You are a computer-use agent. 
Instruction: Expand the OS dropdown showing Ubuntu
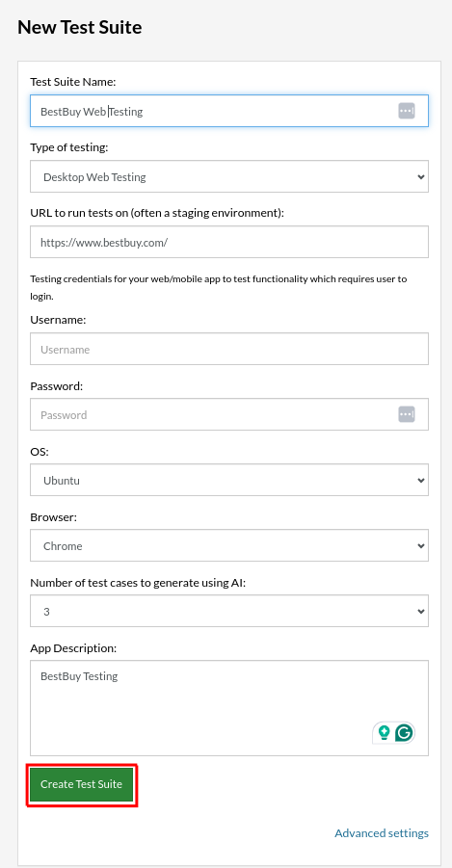[x=229, y=480]
